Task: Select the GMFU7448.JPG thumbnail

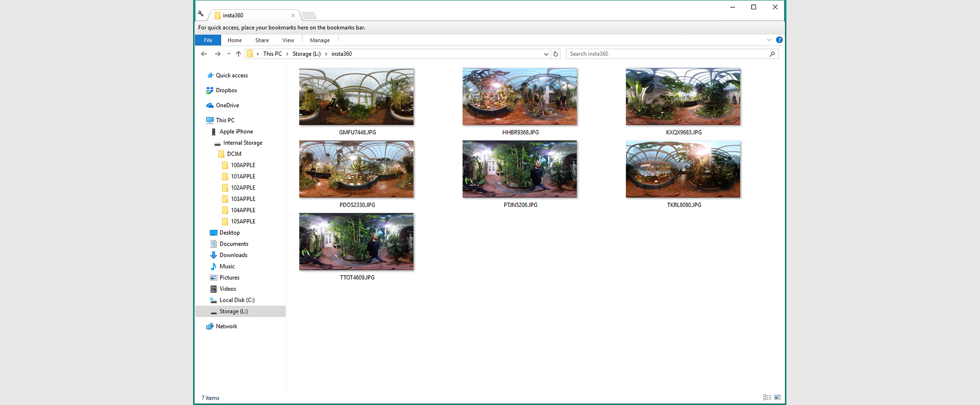Action: (357, 97)
